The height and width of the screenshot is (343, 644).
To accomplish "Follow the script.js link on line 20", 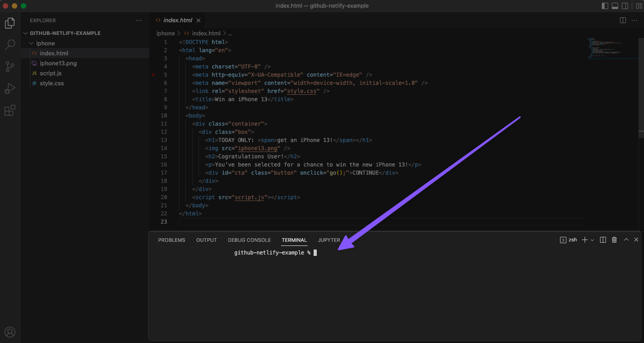I will tap(250, 197).
